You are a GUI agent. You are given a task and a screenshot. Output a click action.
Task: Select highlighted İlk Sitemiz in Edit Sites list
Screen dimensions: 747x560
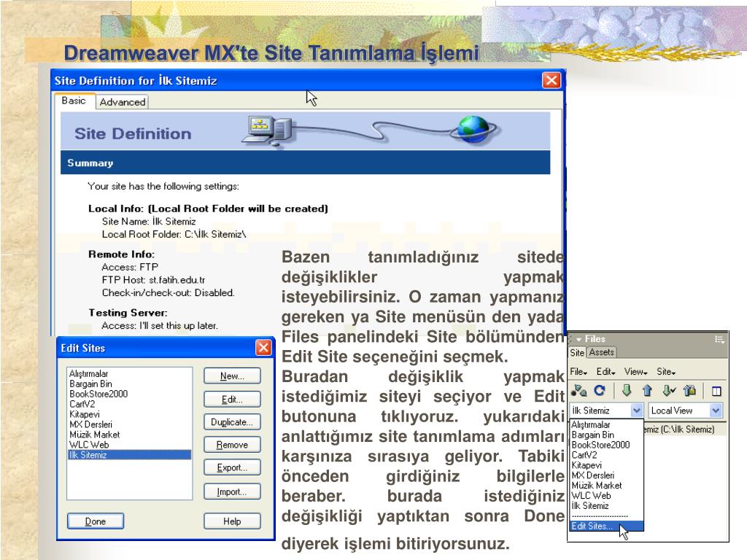130,455
